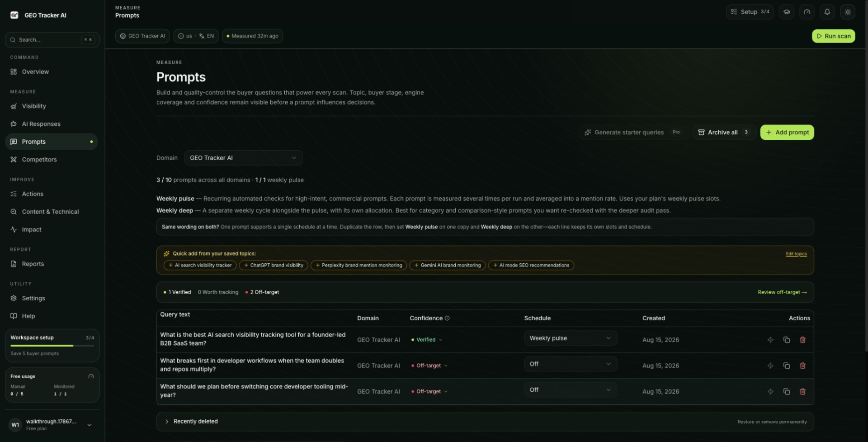Viewport: 868px width, 442px height.
Task: Click the Workspace setup progress bar
Action: [52, 346]
